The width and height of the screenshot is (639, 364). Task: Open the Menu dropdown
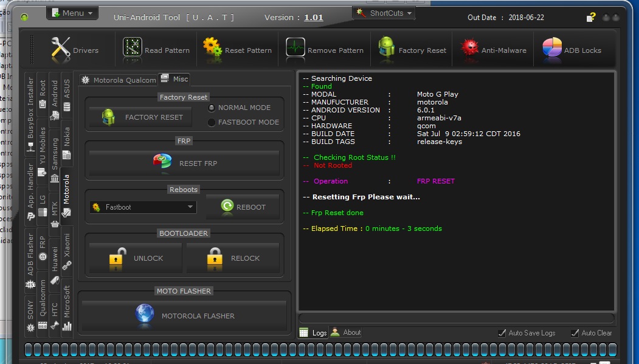click(72, 13)
